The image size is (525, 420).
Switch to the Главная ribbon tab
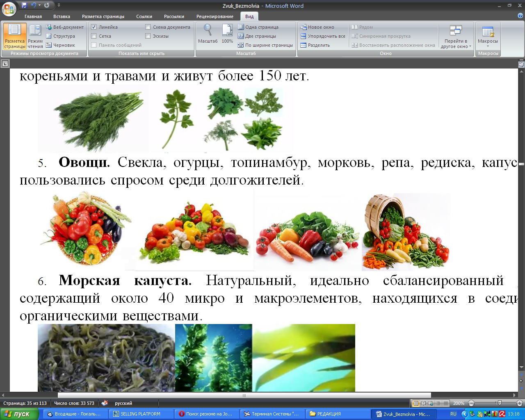coord(33,16)
